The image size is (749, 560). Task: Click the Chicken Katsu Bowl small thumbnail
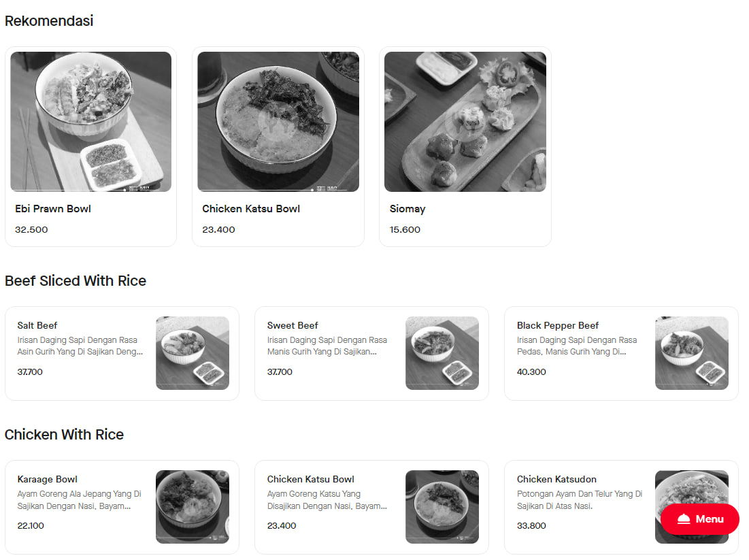[442, 507]
